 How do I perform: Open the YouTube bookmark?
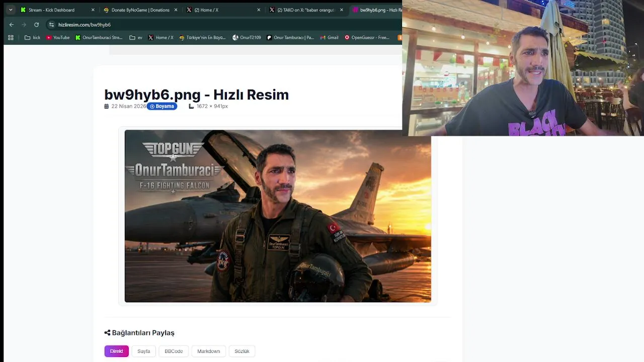click(x=58, y=38)
